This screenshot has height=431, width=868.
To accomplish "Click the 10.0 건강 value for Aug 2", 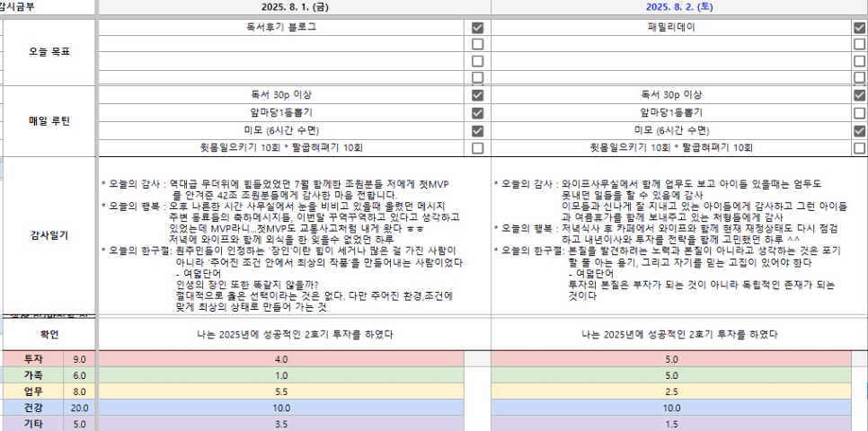I will click(671, 408).
